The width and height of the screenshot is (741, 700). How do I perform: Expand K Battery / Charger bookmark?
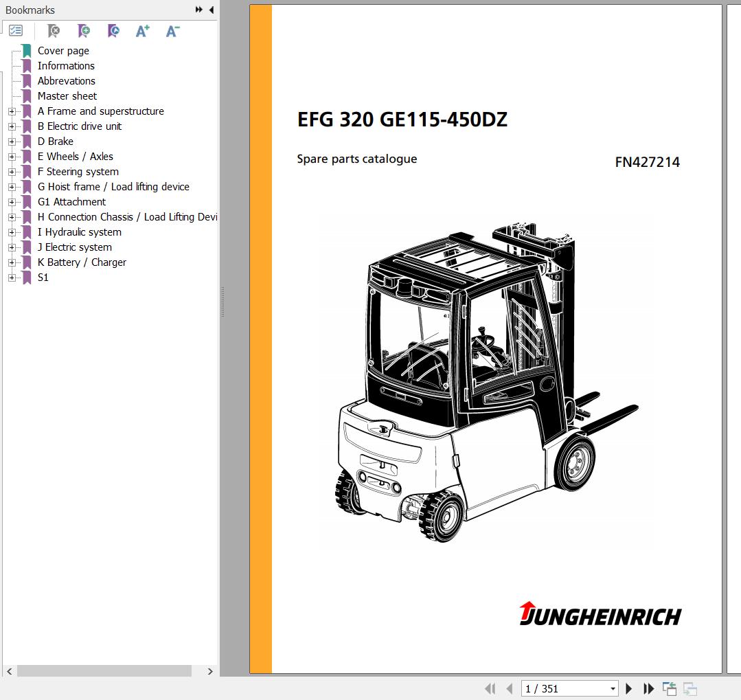12,263
